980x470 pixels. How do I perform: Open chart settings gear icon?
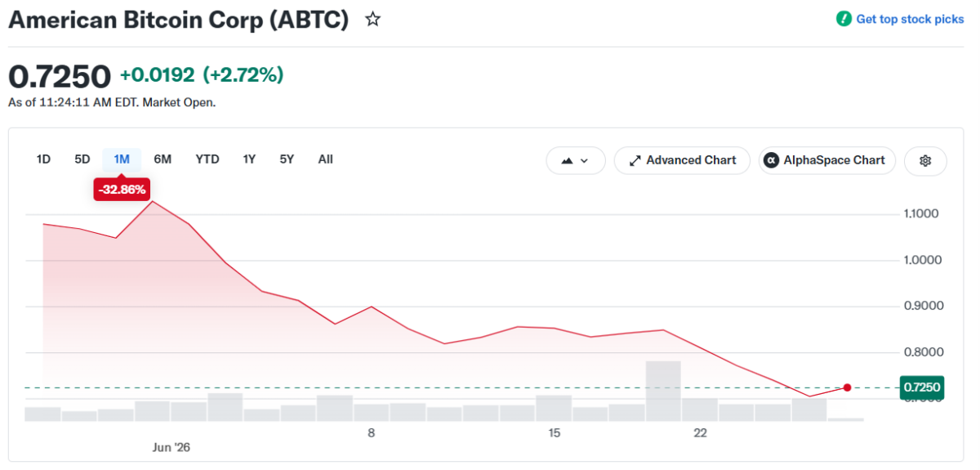coord(925,160)
